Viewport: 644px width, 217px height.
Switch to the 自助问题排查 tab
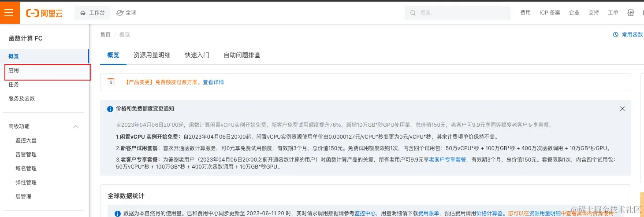(x=242, y=55)
